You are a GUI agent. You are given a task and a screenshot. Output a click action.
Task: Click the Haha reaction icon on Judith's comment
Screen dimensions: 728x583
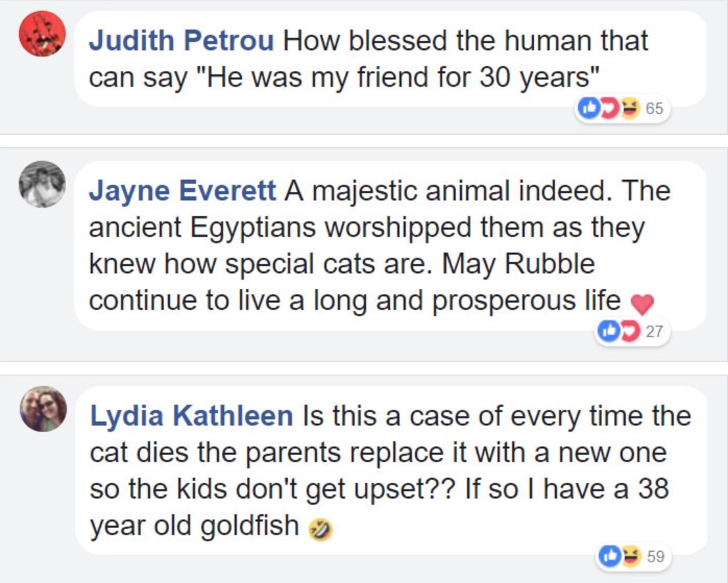click(x=629, y=109)
